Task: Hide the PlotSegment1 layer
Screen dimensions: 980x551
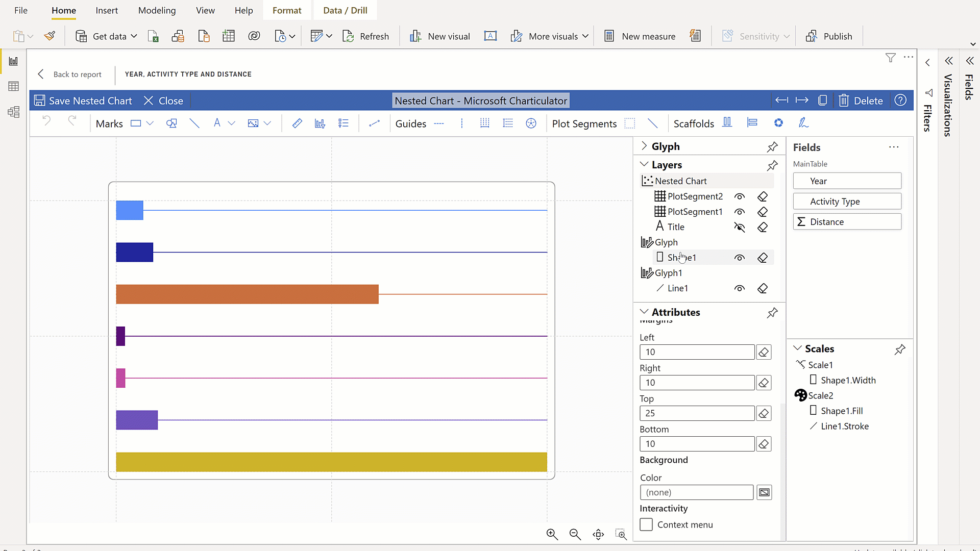Action: click(740, 212)
